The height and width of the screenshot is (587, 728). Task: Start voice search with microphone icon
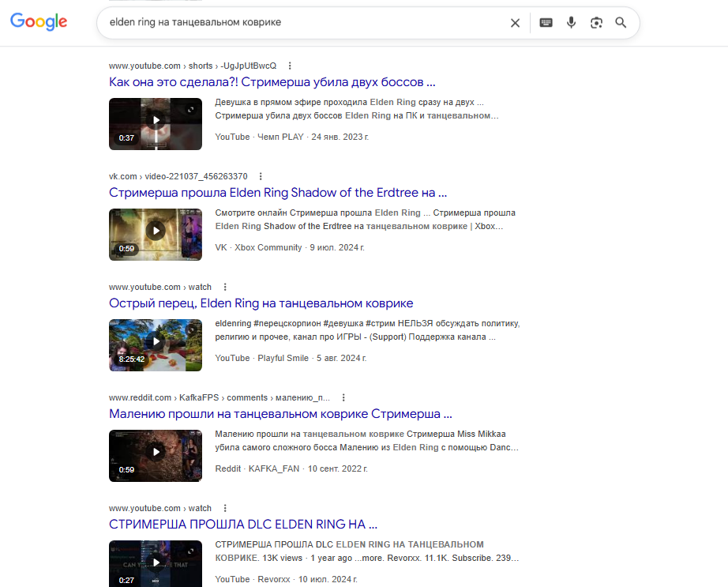point(571,22)
